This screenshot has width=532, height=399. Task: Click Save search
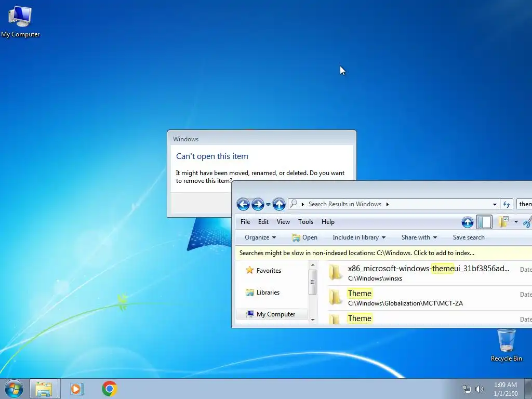pos(469,237)
